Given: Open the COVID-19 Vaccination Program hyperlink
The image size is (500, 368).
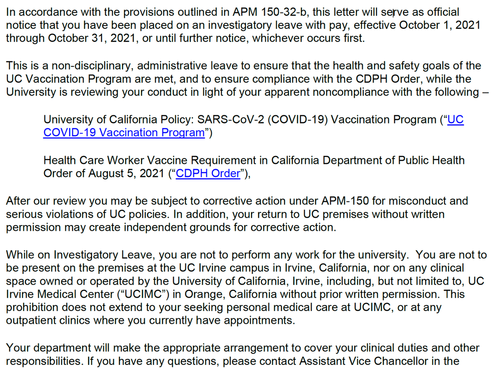Looking at the screenshot, I should tap(124, 132).
